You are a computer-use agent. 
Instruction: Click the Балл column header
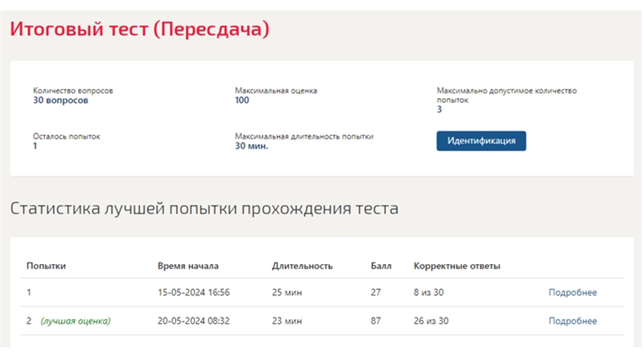pos(381,266)
